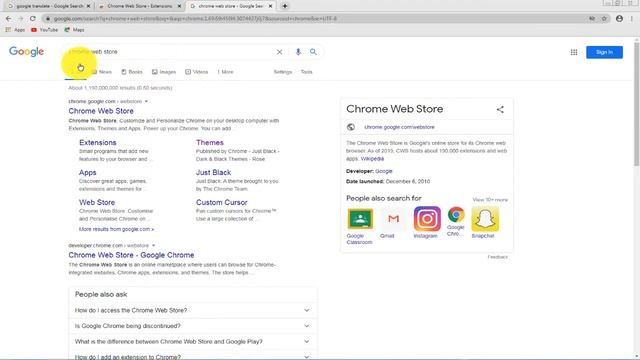
Task: Click globe icon beside chrome.google.com/webstore
Action: [351, 127]
